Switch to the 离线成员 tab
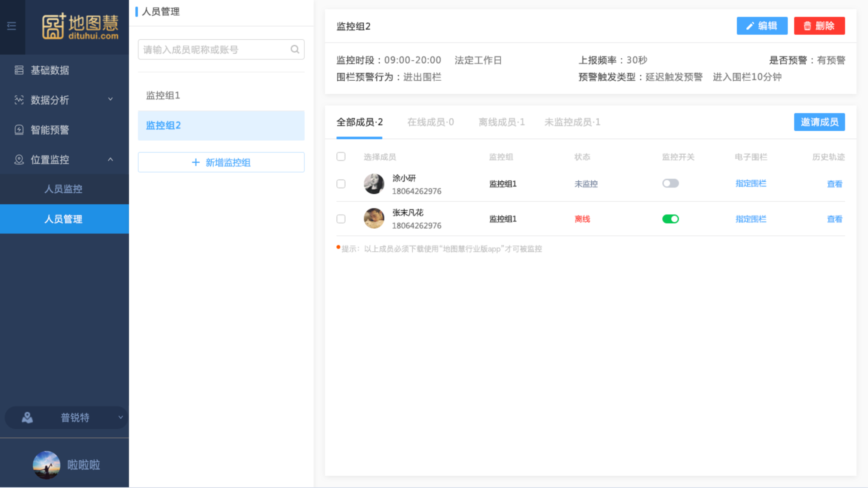 501,122
